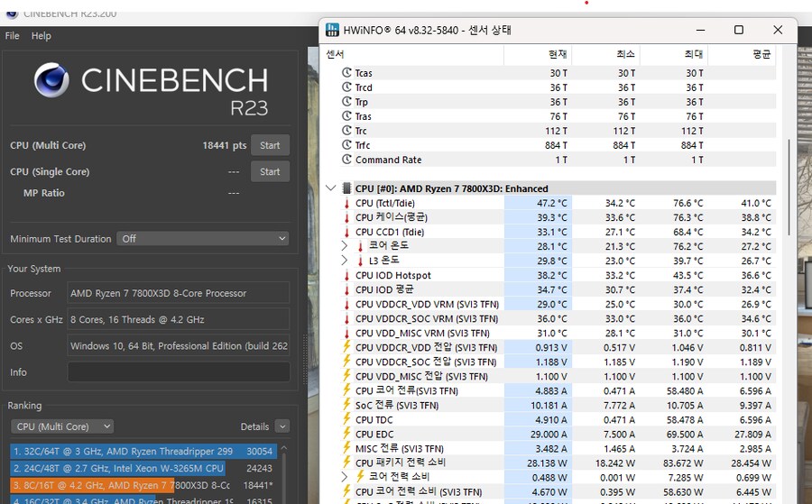Click the thermometer icon for CPU (Tctl/Tdie)

[346, 204]
